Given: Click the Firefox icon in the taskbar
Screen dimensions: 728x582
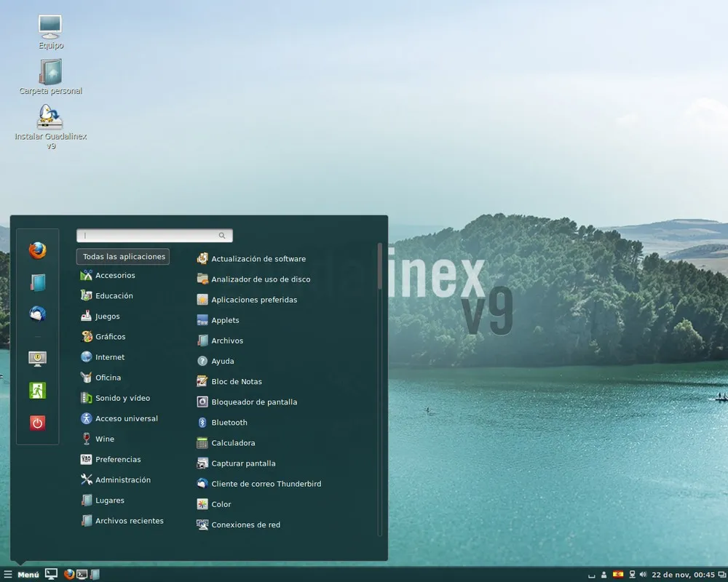Looking at the screenshot, I should 68,574.
